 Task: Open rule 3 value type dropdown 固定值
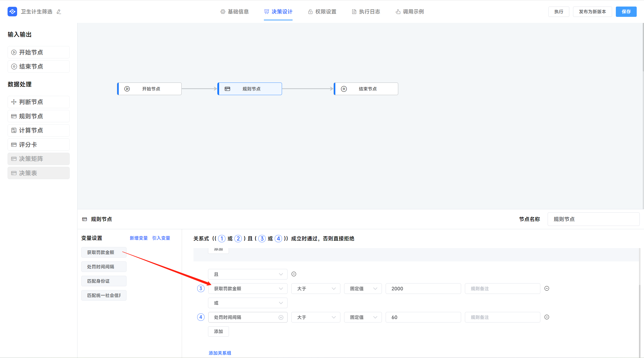click(363, 289)
